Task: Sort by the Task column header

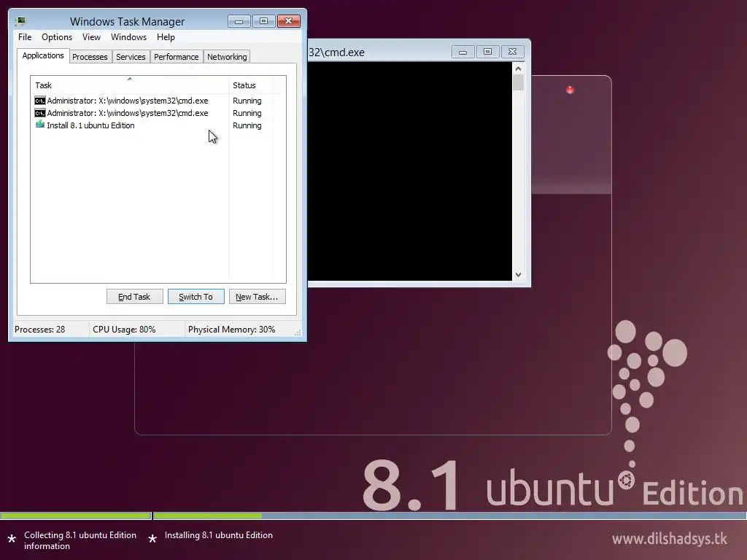Action: [129, 85]
